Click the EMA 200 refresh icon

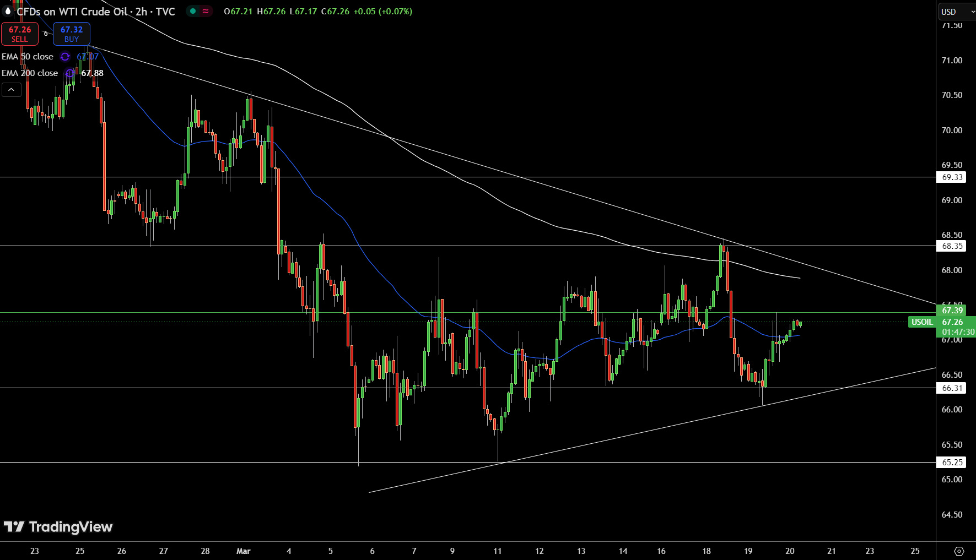coord(69,73)
